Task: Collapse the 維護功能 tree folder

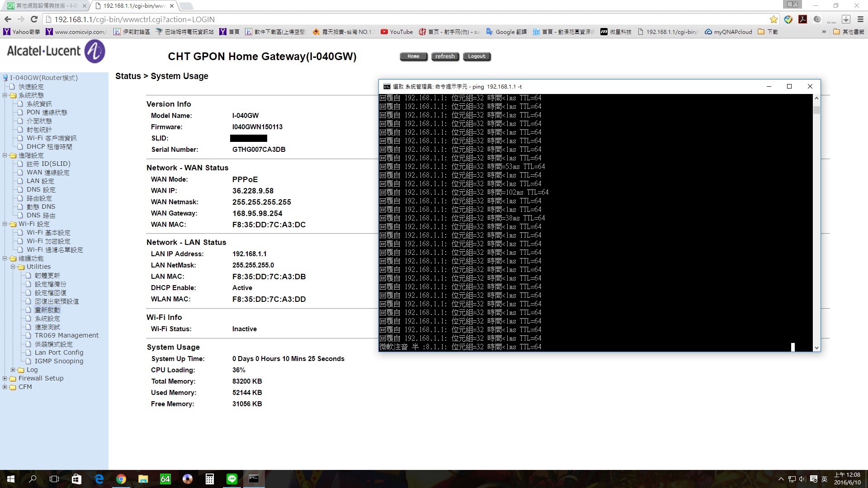Action: coord(5,258)
